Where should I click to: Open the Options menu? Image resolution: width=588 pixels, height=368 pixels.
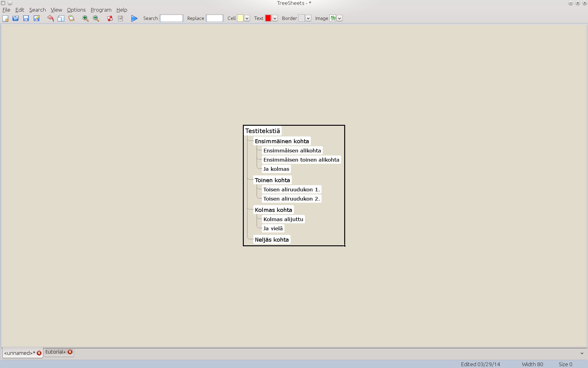[76, 10]
